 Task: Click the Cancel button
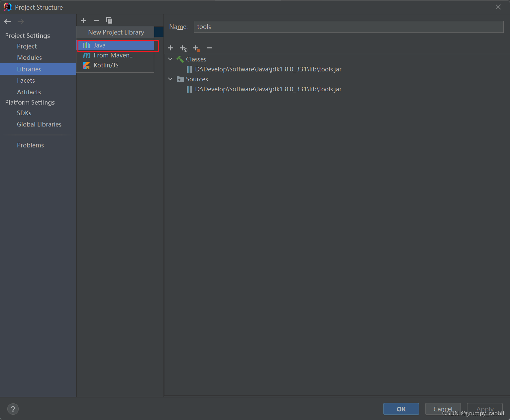click(x=443, y=409)
